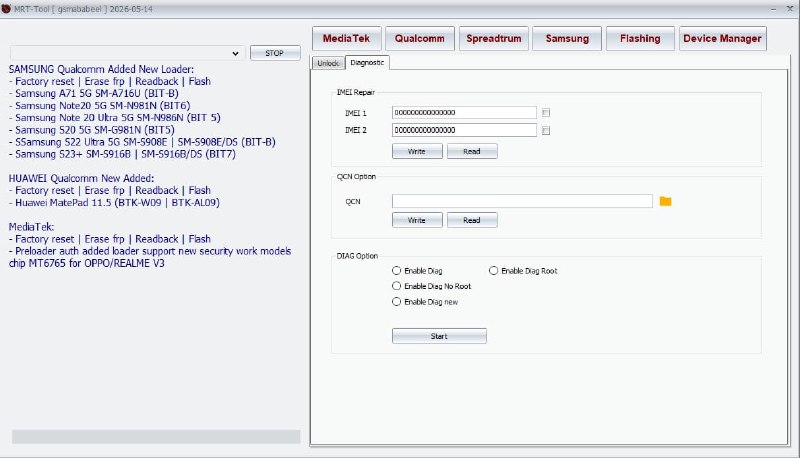Image resolution: width=800 pixels, height=458 pixels.
Task: Select the Enable Diag radio option
Action: (x=417, y=271)
